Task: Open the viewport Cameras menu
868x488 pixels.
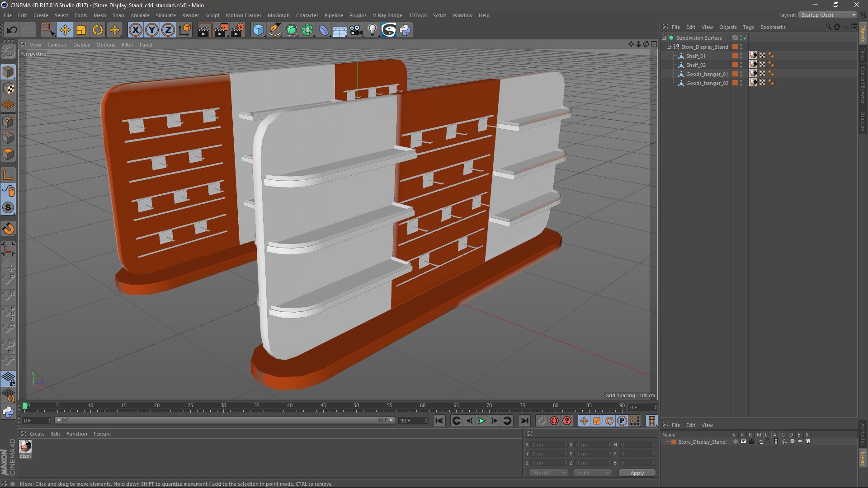Action: [x=57, y=45]
